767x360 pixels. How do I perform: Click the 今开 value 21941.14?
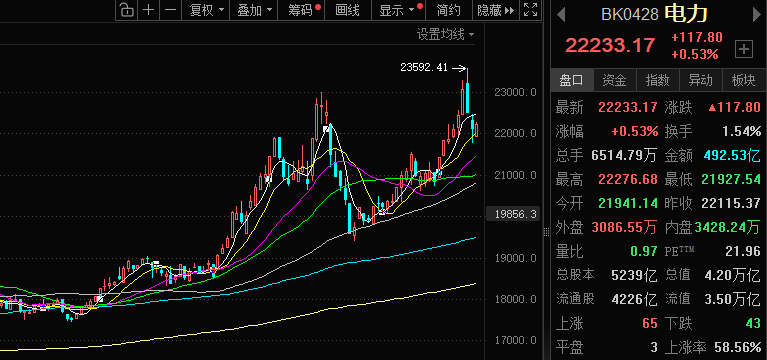point(628,204)
